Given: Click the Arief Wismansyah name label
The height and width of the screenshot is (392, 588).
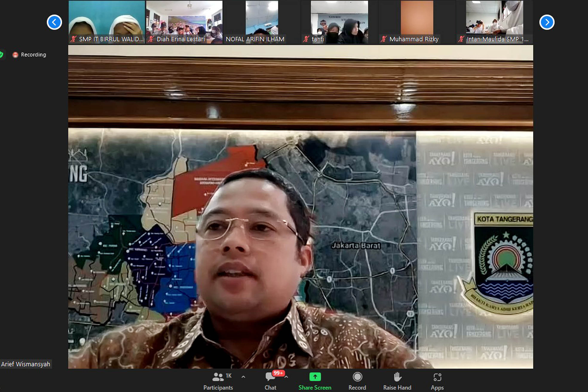Looking at the screenshot, I should coord(26,364).
